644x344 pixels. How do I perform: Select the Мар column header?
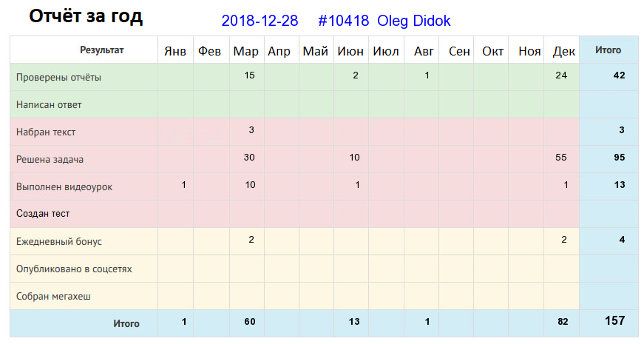coord(245,51)
